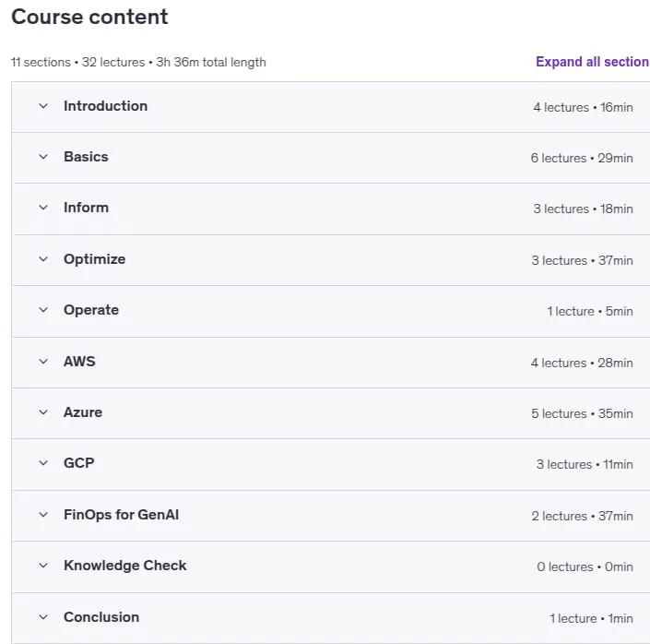The width and height of the screenshot is (650, 644).
Task: Click Expand all sections link
Action: tap(593, 62)
